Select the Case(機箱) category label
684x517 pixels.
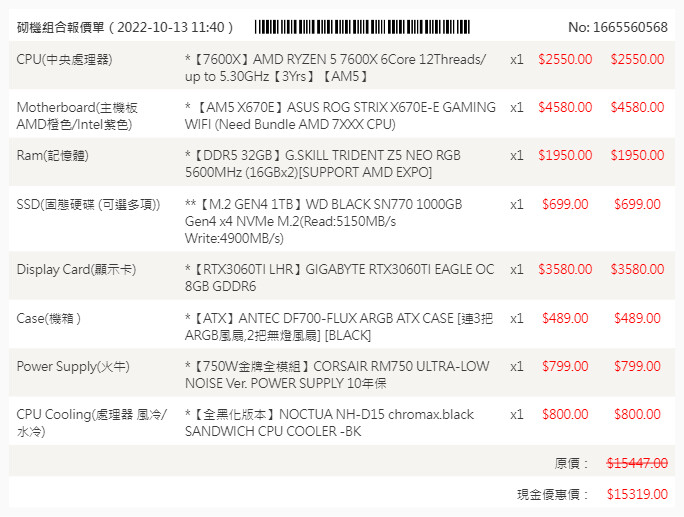pyautogui.click(x=48, y=318)
